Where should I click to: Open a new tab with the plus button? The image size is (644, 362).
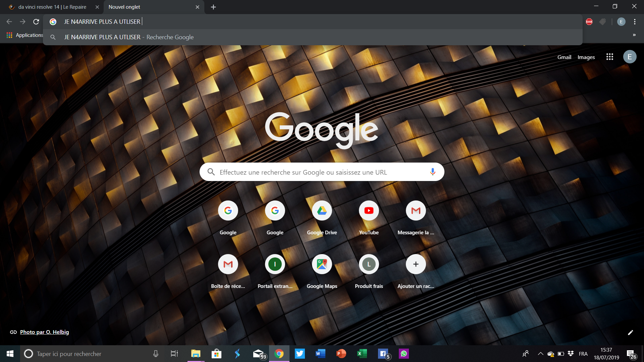click(213, 7)
